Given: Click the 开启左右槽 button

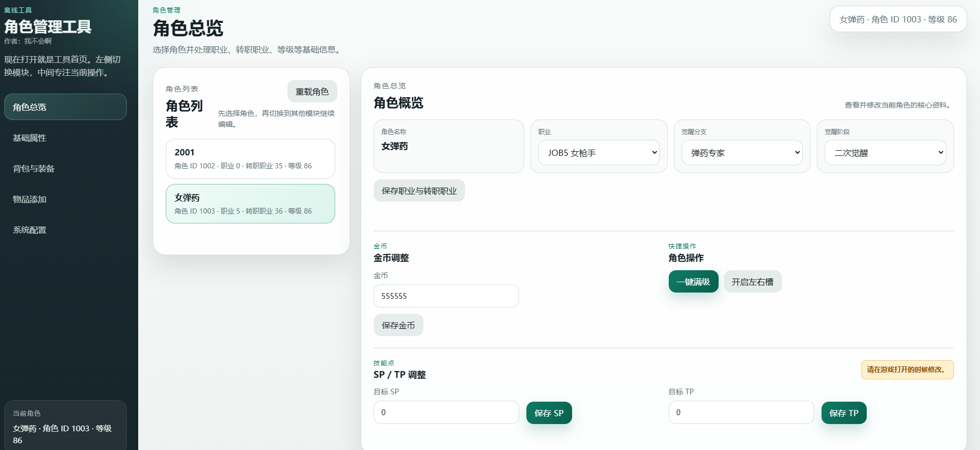Looking at the screenshot, I should click(x=752, y=282).
